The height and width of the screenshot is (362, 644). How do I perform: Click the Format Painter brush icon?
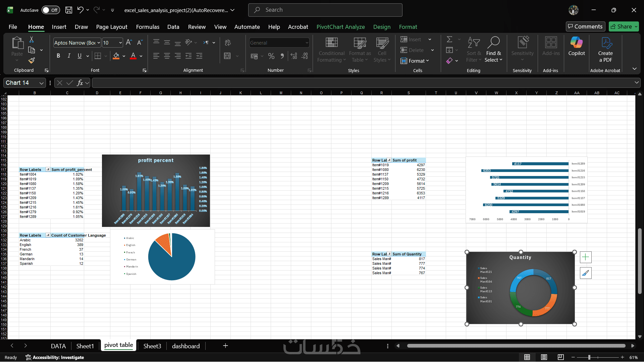(32, 60)
